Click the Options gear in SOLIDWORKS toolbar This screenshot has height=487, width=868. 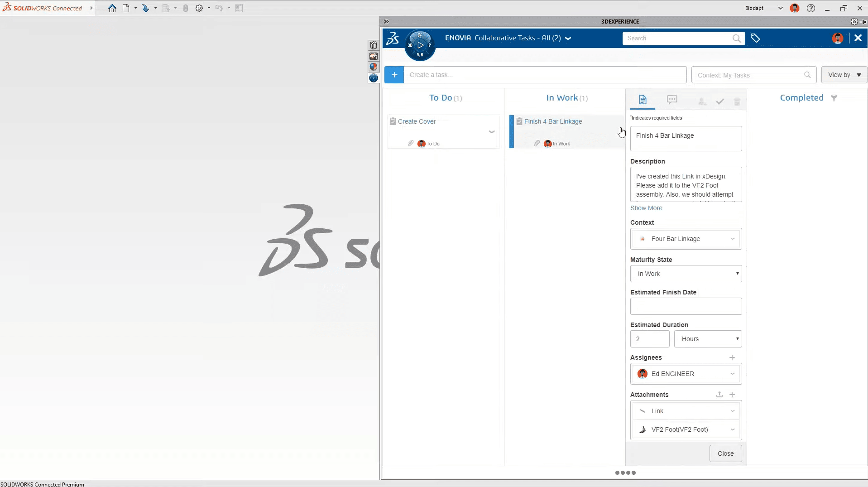tap(199, 8)
